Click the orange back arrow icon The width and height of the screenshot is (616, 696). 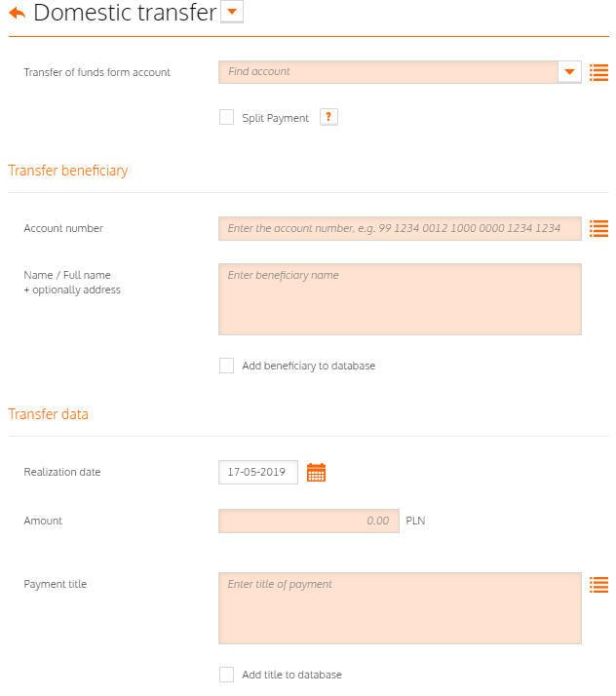click(18, 13)
